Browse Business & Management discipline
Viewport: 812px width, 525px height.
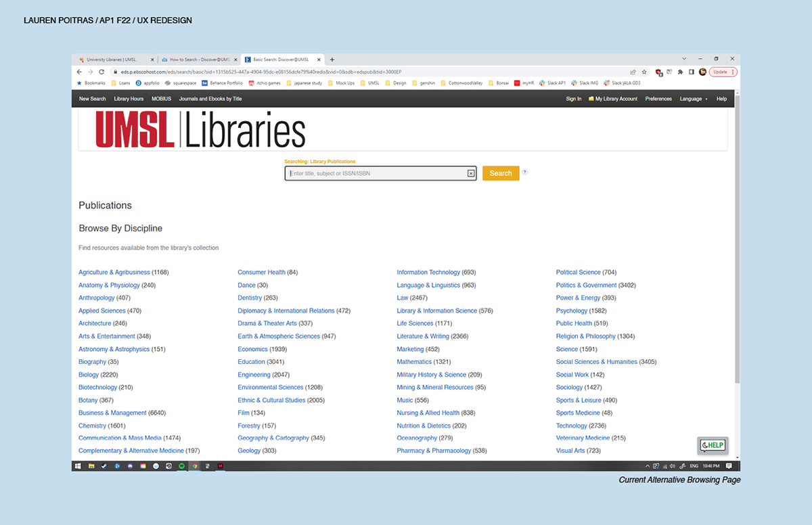point(112,413)
